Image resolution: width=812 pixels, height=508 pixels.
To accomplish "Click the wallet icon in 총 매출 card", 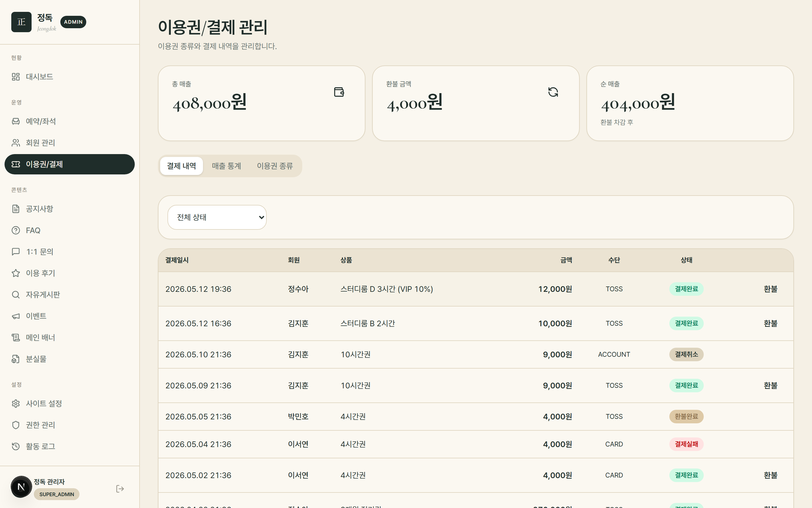I will pos(339,92).
